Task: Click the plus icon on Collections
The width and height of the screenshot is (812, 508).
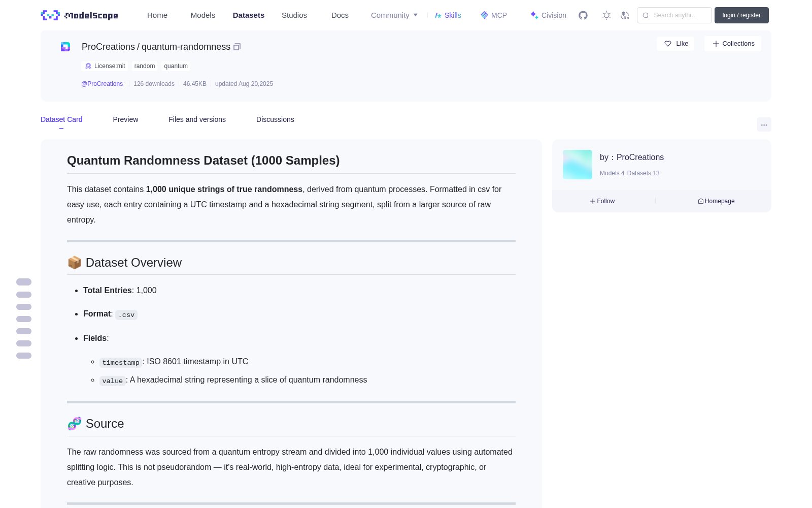Action: coord(716,44)
